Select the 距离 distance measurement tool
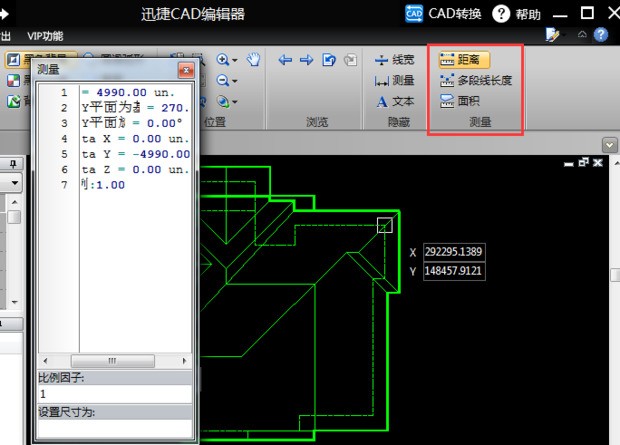This screenshot has height=445, width=620. click(x=464, y=60)
